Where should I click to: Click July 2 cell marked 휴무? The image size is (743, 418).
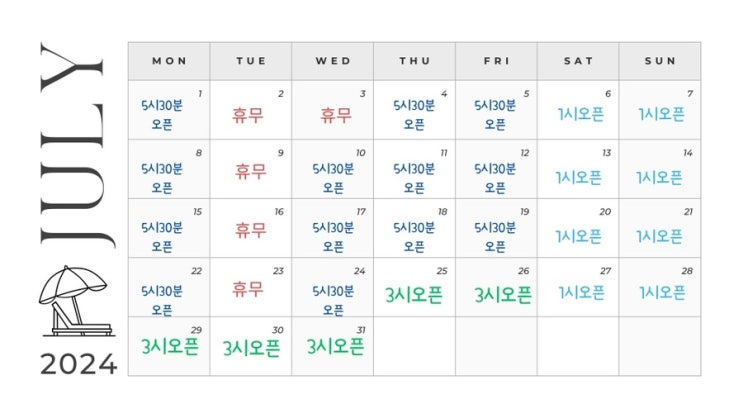(250, 113)
